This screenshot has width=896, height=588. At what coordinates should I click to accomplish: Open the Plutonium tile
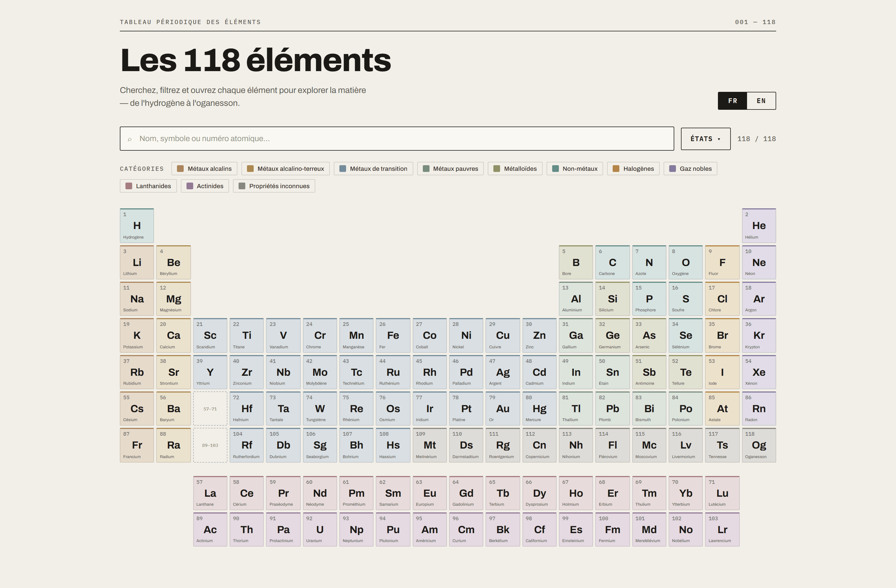click(393, 530)
